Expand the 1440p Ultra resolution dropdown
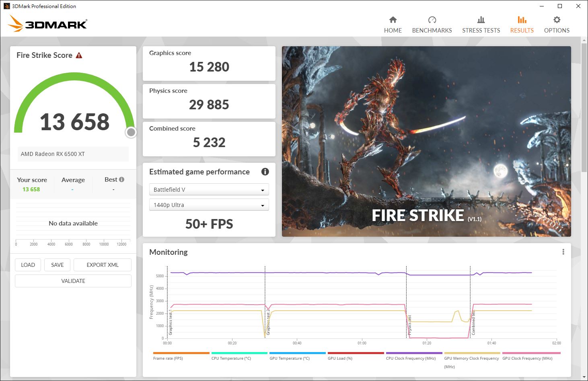This screenshot has width=588, height=381. click(x=209, y=205)
